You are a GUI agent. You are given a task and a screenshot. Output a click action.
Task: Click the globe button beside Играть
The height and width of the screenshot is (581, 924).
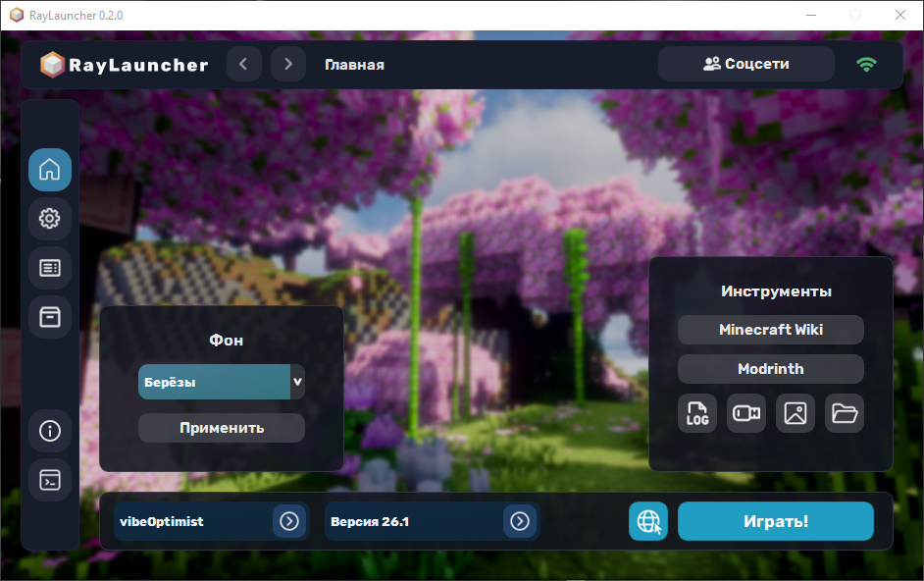[648, 521]
